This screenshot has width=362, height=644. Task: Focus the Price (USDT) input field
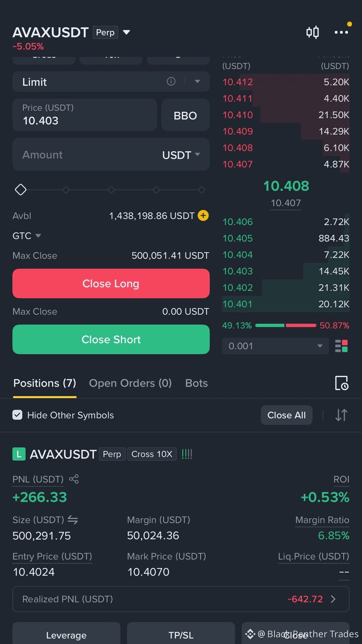pos(85,115)
